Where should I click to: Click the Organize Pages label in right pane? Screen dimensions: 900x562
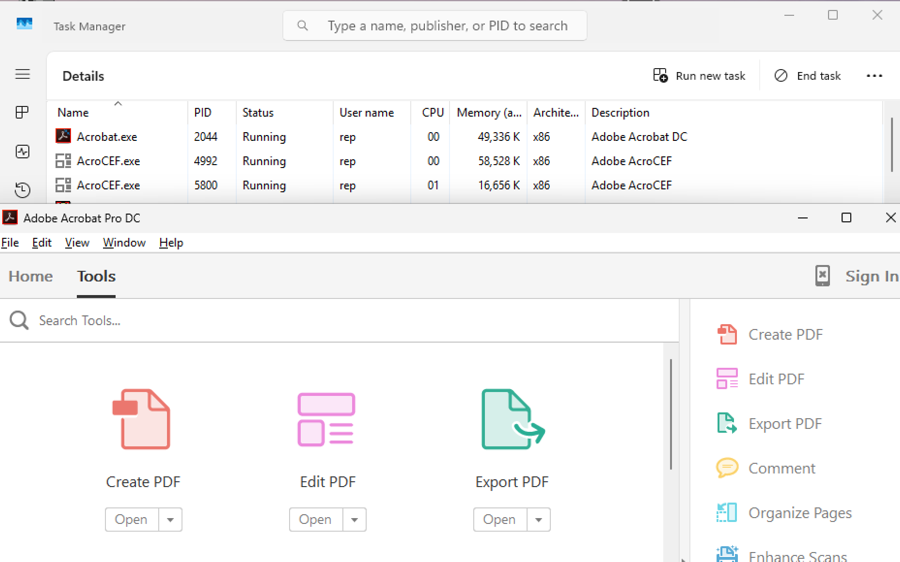[800, 513]
